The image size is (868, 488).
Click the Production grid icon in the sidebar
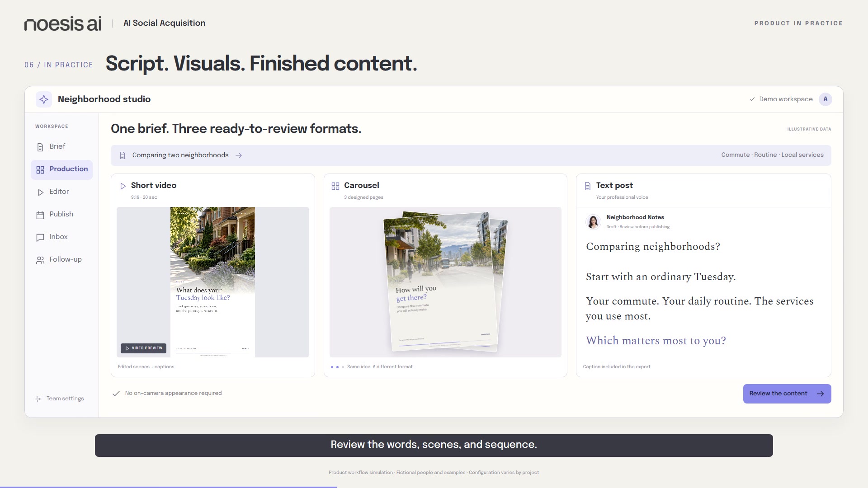tap(40, 169)
